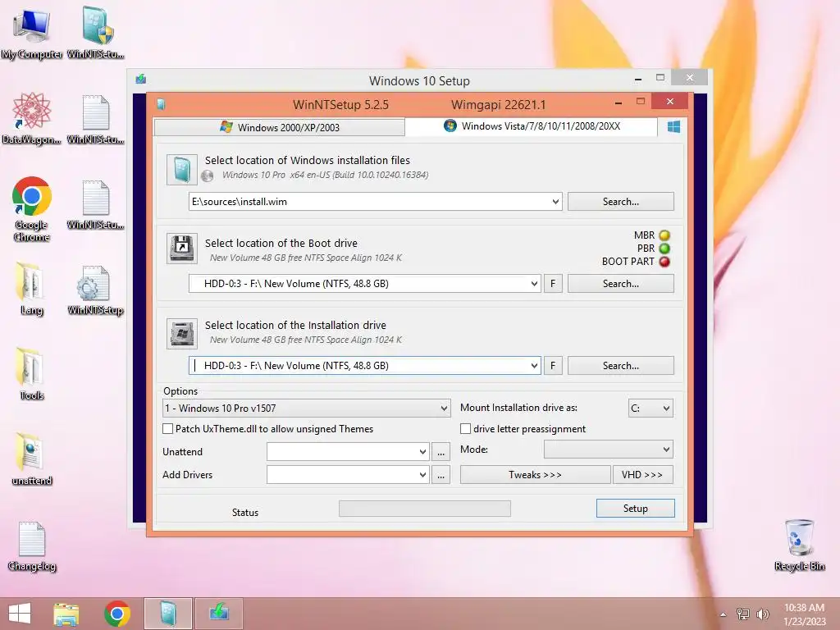
Task: Open Google Chrome desktop shortcut
Action: click(x=32, y=209)
